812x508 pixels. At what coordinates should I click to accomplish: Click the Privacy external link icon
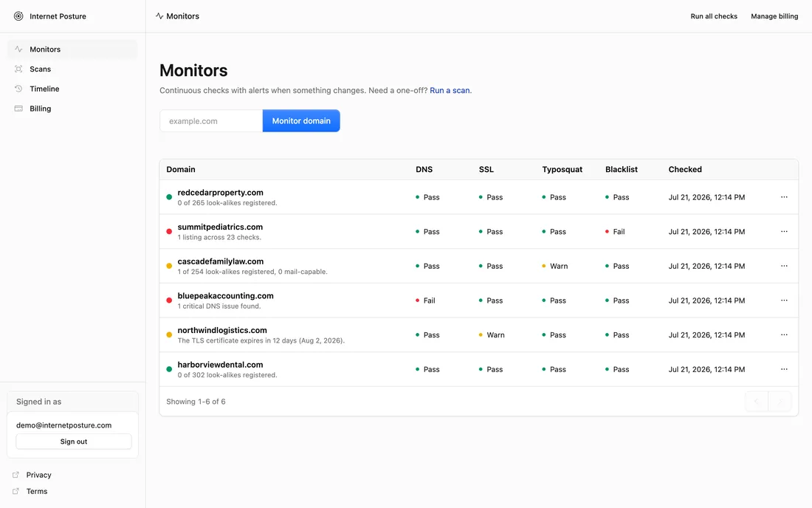[x=16, y=475]
